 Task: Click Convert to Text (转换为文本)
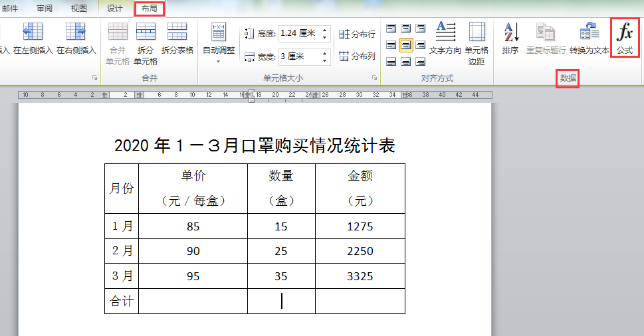590,38
